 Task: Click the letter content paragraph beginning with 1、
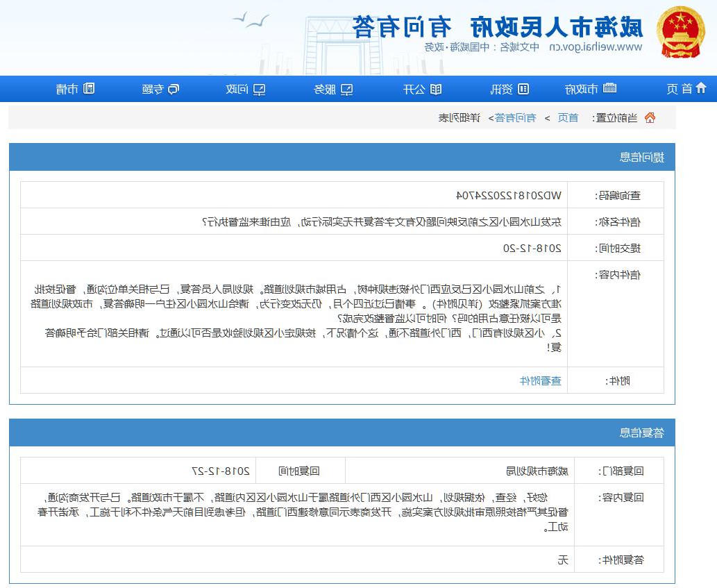[x=296, y=303]
